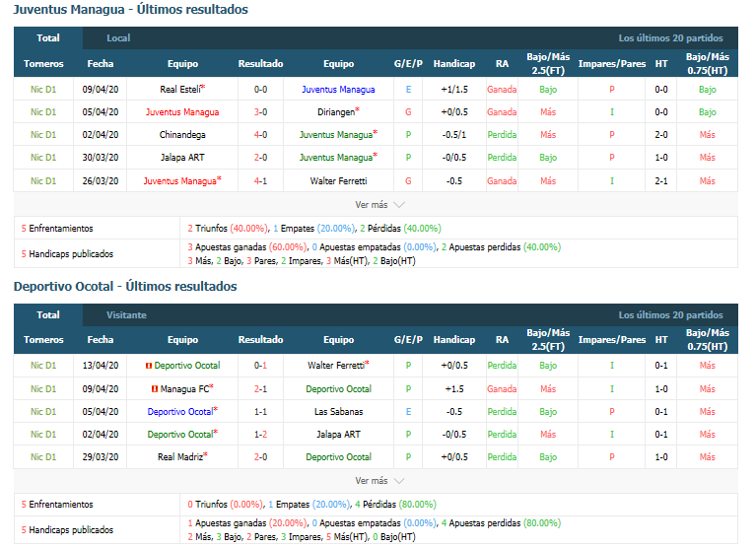Click the 1-2 result against Jalapa ART
The width and height of the screenshot is (756, 548).
point(260,435)
